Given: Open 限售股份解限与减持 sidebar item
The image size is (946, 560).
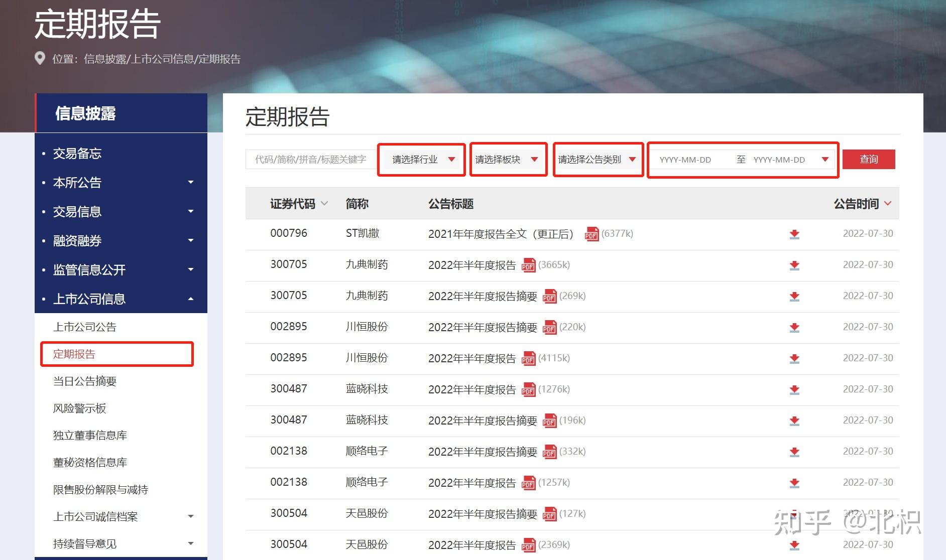Looking at the screenshot, I should click(x=100, y=489).
